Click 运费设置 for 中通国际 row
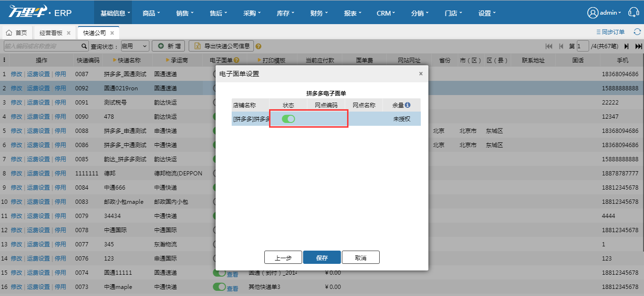This screenshot has height=296, width=644. point(38,230)
